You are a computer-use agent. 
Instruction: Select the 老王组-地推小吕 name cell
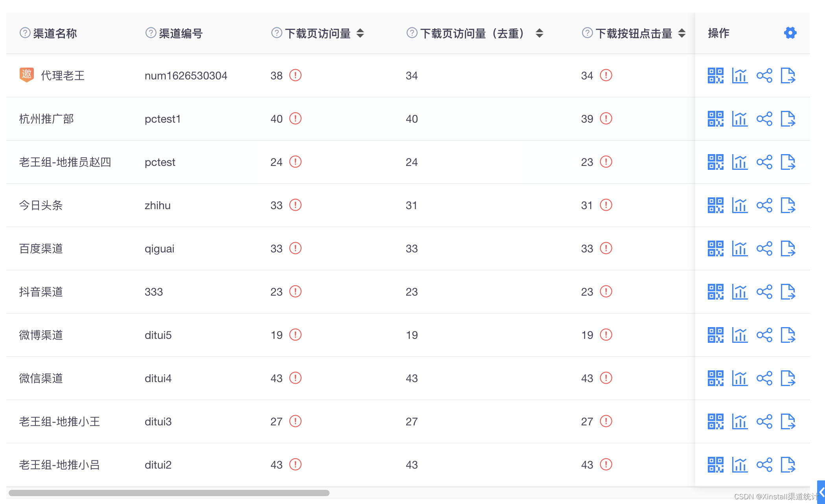pyautogui.click(x=59, y=465)
